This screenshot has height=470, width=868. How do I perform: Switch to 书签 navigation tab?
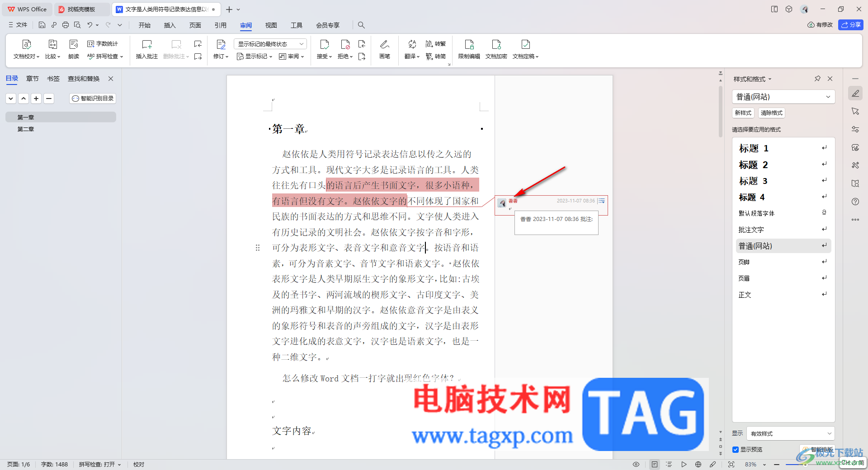pyautogui.click(x=53, y=79)
